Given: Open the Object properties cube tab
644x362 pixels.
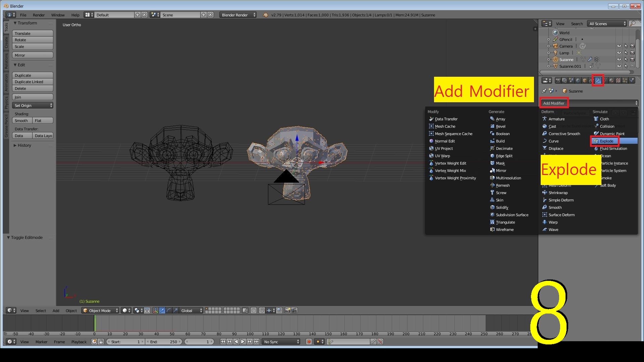Looking at the screenshot, I should [x=585, y=80].
